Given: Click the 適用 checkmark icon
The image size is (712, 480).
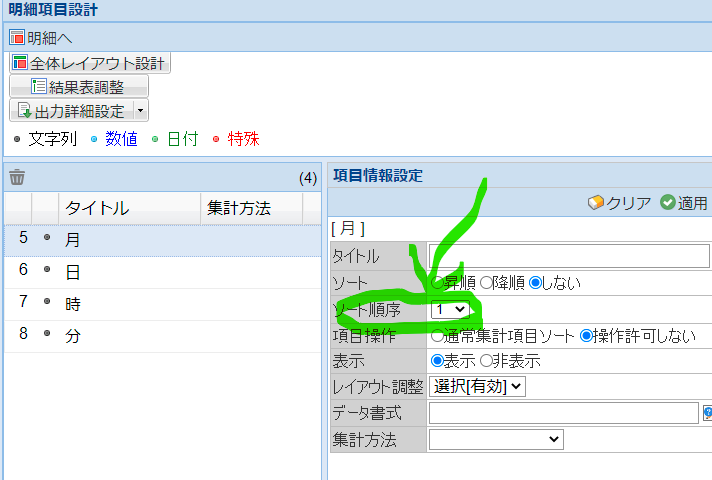Looking at the screenshot, I should pos(668,202).
